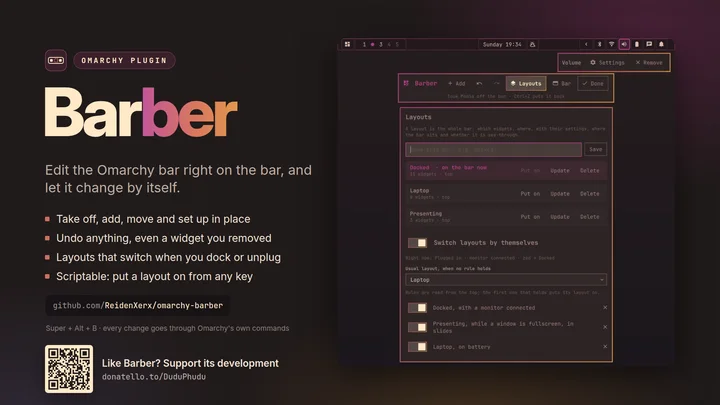Select the active pink dot workspace
Screen dimensions: 720x405
click(372, 45)
